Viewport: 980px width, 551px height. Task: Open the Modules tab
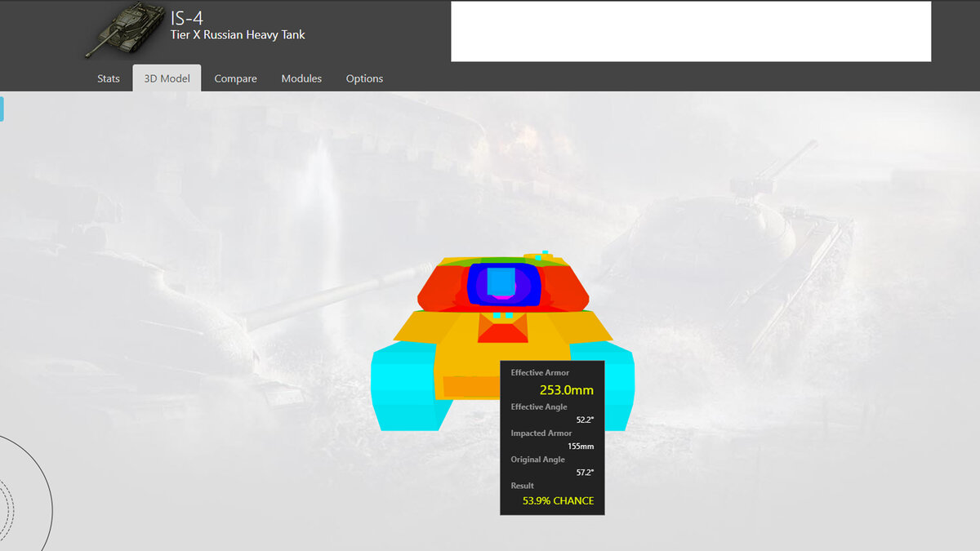click(x=301, y=78)
